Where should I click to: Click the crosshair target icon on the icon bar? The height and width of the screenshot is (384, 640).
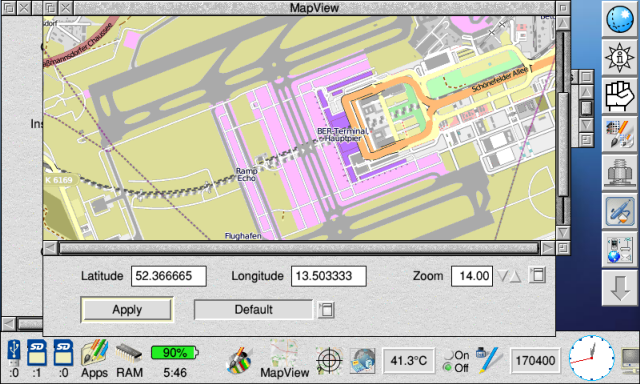329,361
